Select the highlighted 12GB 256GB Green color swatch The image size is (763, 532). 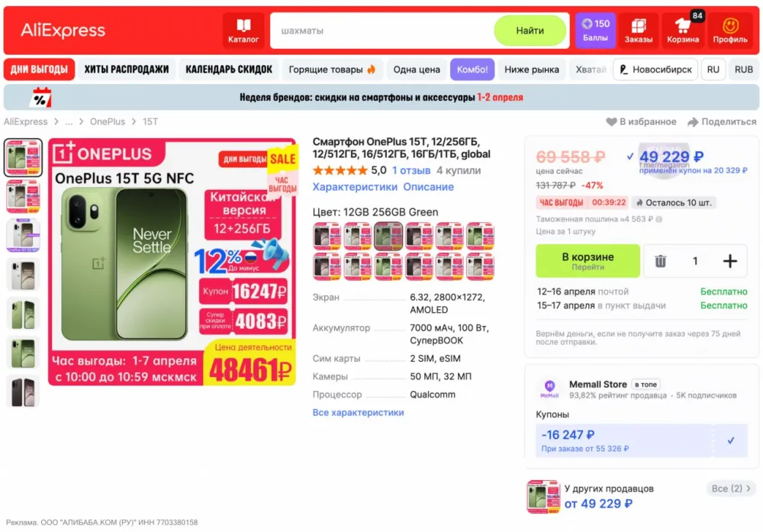pos(388,236)
